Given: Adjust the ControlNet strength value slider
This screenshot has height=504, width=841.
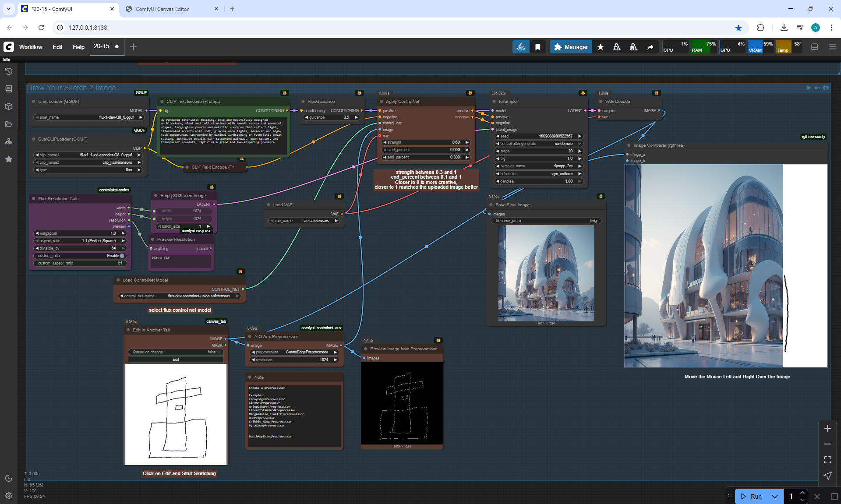Looking at the screenshot, I should click(x=426, y=142).
